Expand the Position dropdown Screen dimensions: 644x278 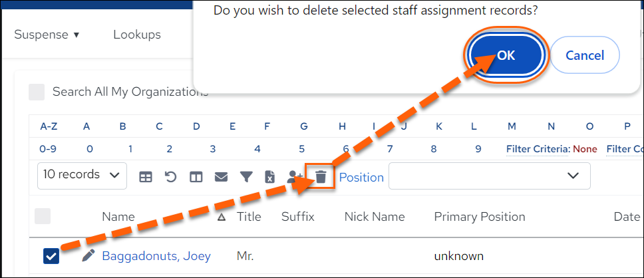490,176
